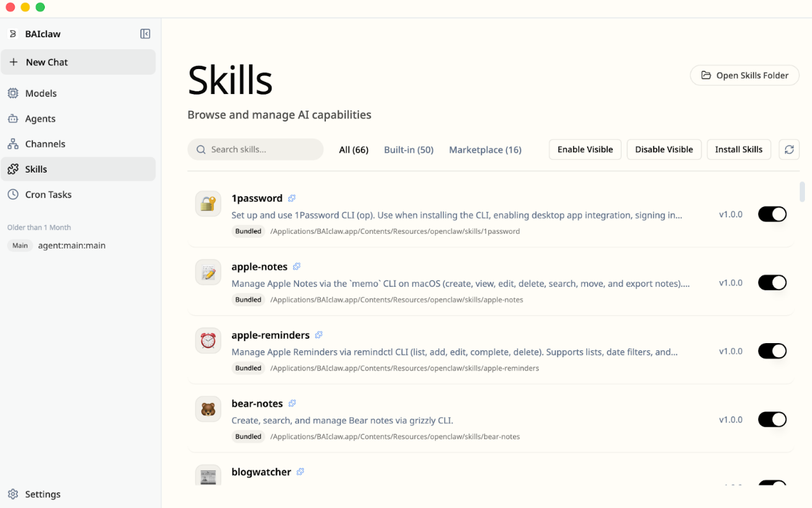The width and height of the screenshot is (812, 508).
Task: Click the 1password lock icon
Action: point(208,204)
